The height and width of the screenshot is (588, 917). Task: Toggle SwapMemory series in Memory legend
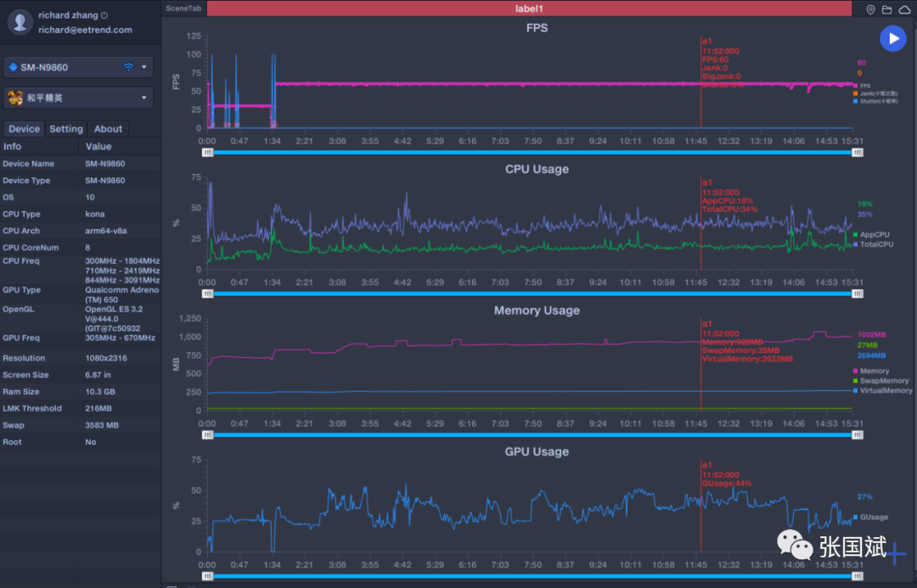pos(883,381)
